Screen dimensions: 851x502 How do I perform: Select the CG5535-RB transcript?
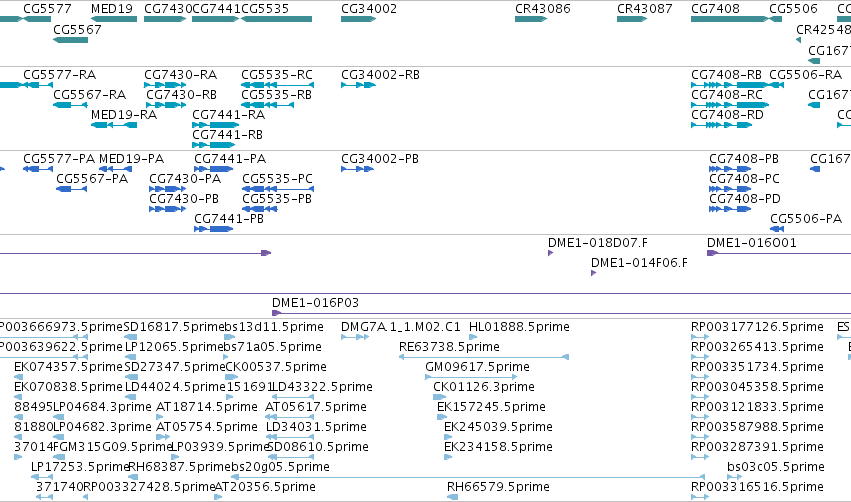(x=268, y=105)
